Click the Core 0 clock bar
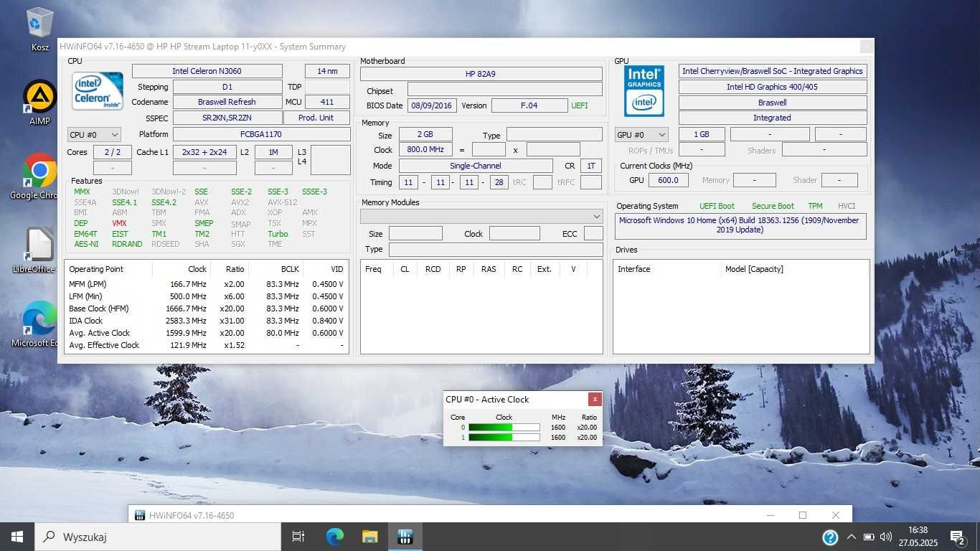 504,428
